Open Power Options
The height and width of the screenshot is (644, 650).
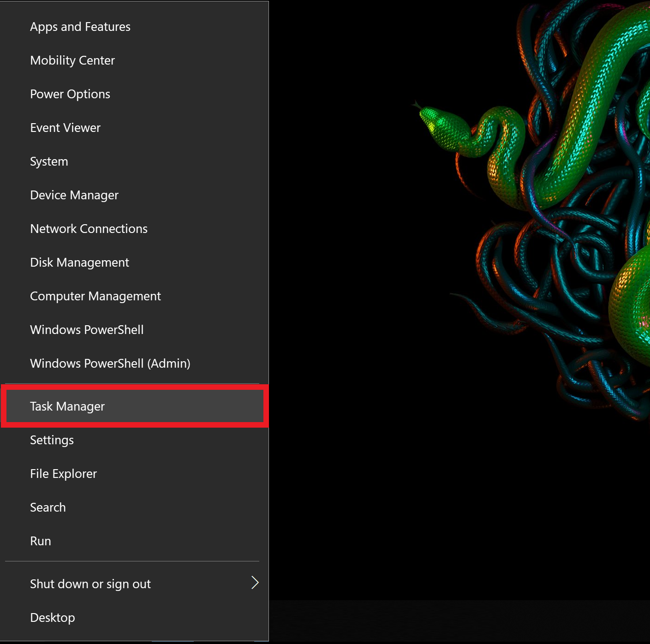(x=70, y=94)
